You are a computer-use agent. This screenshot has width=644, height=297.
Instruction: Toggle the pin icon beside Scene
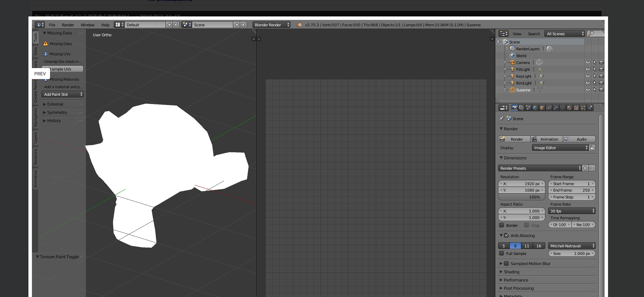(501, 118)
